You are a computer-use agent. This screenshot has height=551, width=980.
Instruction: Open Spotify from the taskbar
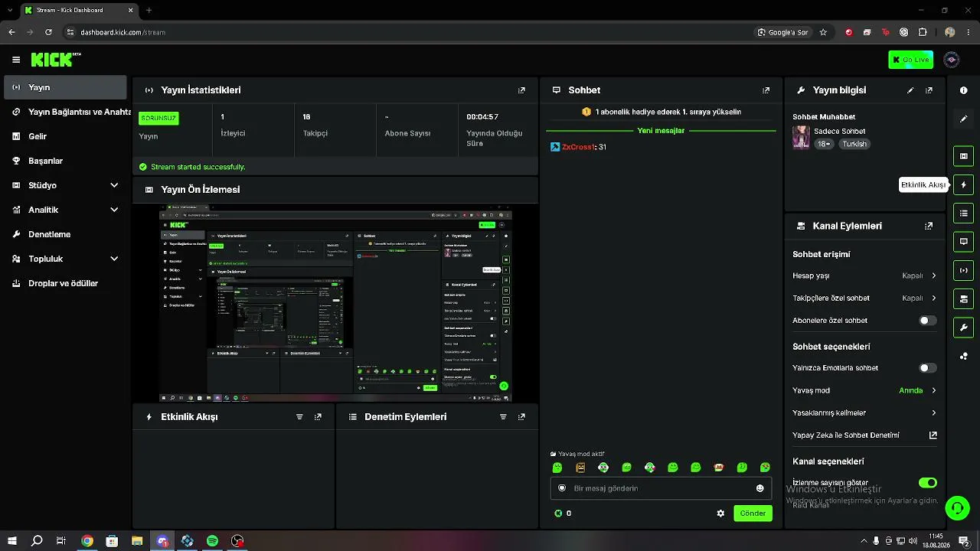212,541
